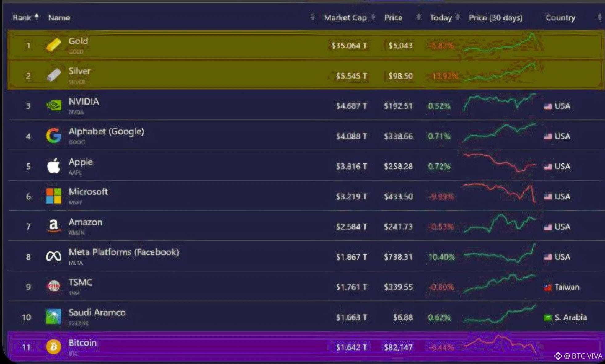View Meta Platforms 30-day price chart

pos(500,253)
